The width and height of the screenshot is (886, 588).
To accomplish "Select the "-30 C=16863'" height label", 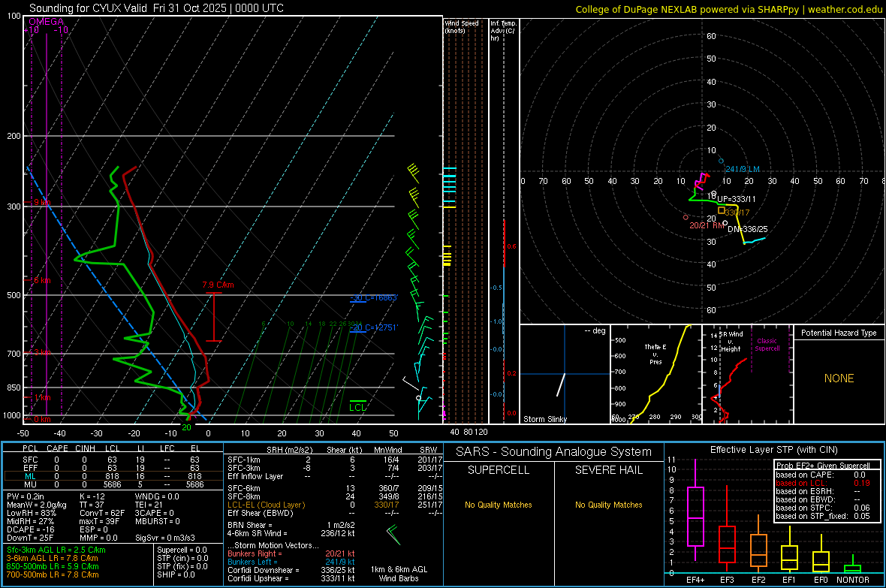I will pyautogui.click(x=373, y=297).
